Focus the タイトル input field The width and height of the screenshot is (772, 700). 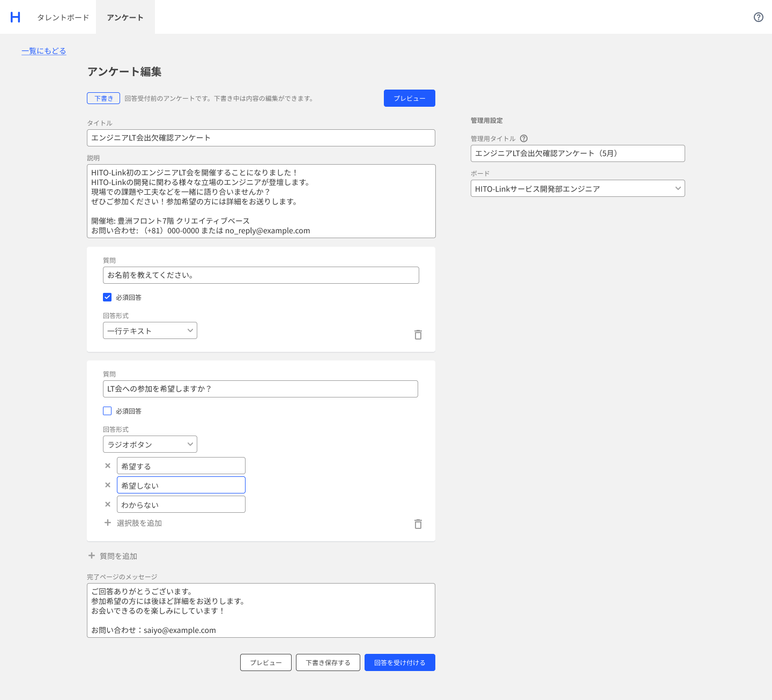pos(261,138)
